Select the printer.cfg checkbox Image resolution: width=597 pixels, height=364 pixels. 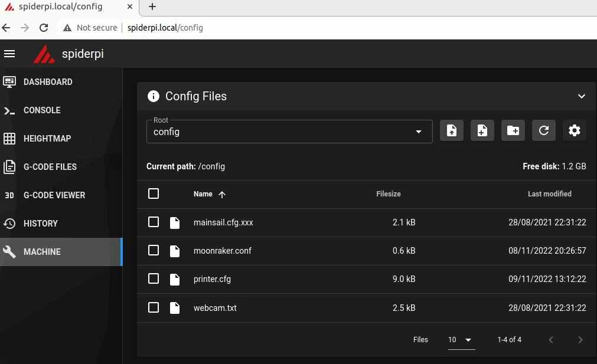tap(154, 278)
